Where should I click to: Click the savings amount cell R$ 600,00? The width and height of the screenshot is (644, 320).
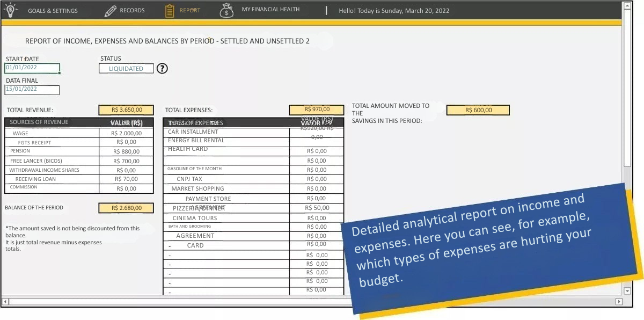click(x=478, y=110)
